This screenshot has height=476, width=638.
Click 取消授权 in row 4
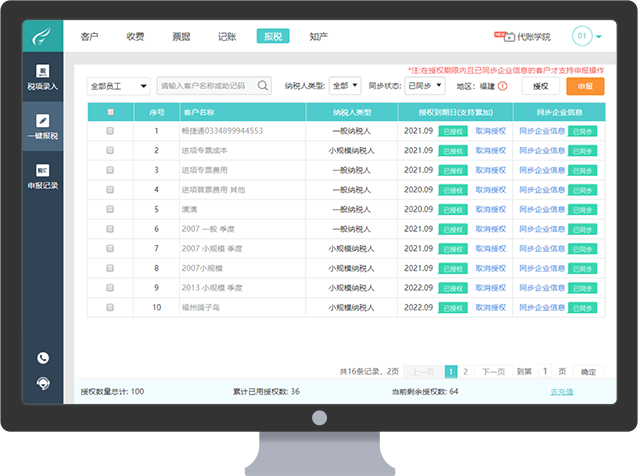491,190
